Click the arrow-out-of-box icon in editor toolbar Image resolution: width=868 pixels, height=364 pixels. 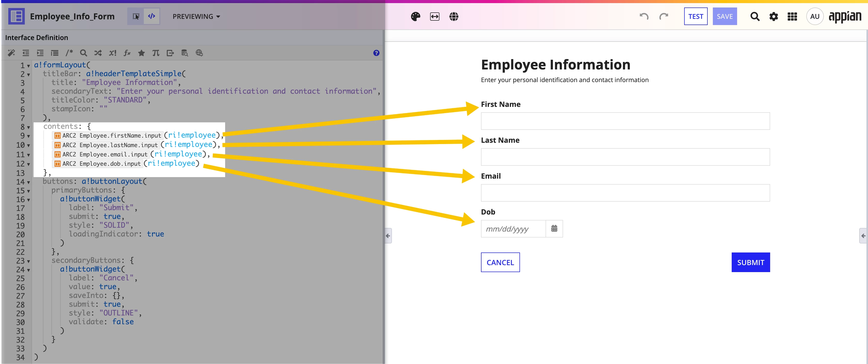click(x=170, y=53)
